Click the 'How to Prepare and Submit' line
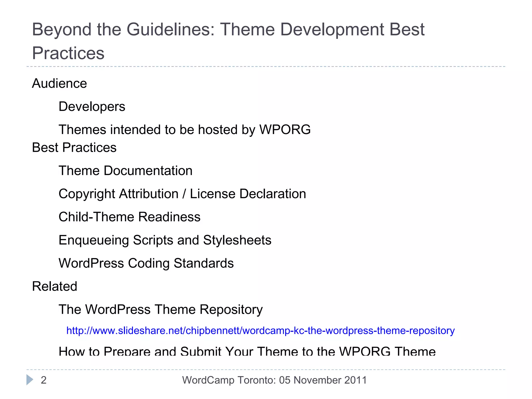This screenshot has width=532, height=399. 247,351
